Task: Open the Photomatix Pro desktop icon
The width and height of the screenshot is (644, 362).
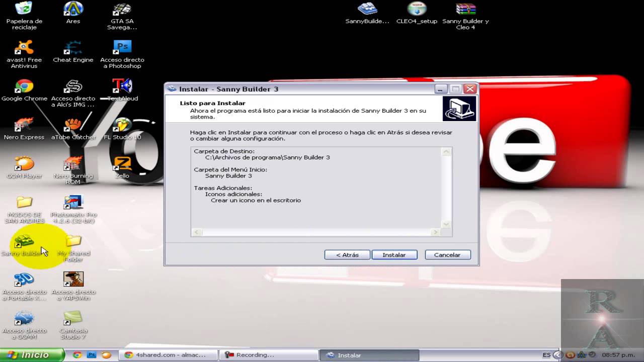Action: click(73, 209)
